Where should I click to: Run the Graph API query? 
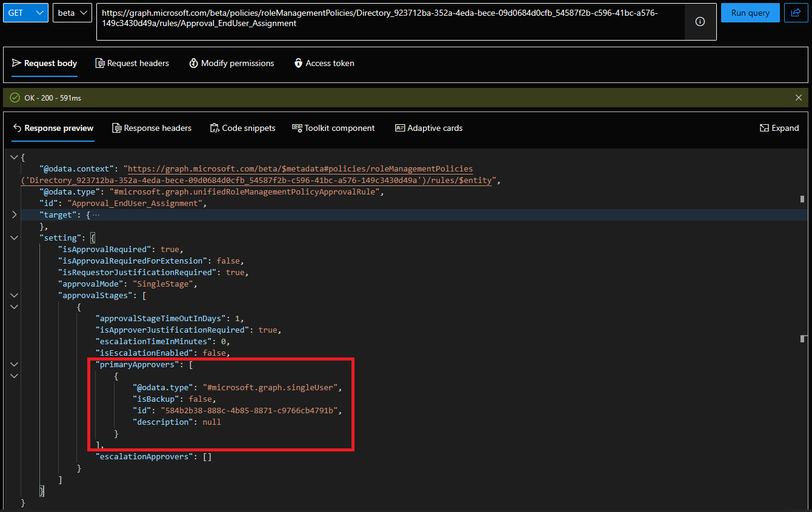pyautogui.click(x=750, y=12)
